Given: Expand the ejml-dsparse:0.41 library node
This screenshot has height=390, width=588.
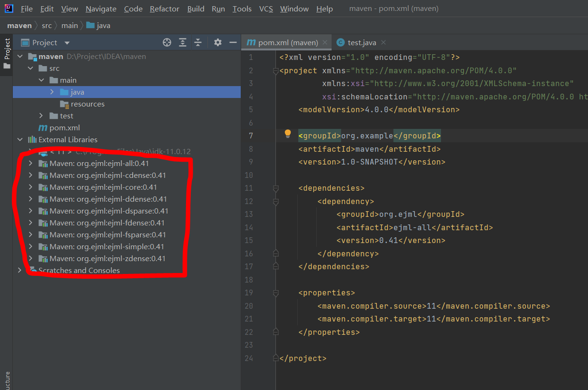Looking at the screenshot, I should (30, 211).
